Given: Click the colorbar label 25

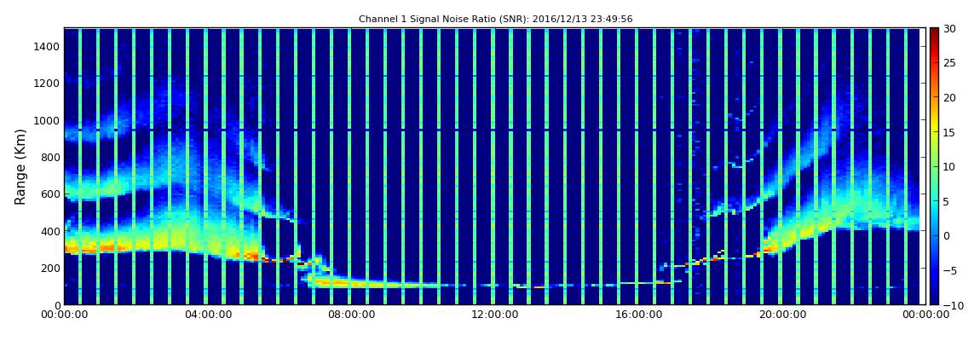Looking at the screenshot, I should click(950, 62).
